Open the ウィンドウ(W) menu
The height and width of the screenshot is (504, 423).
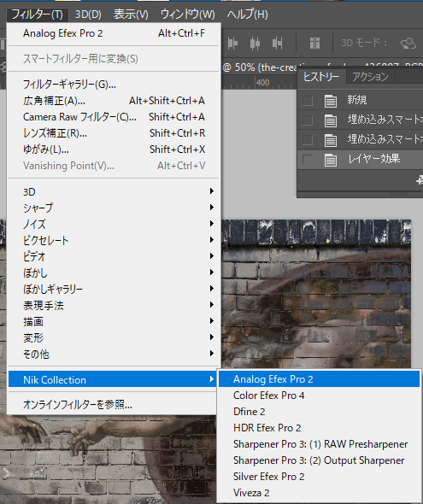[x=187, y=15]
